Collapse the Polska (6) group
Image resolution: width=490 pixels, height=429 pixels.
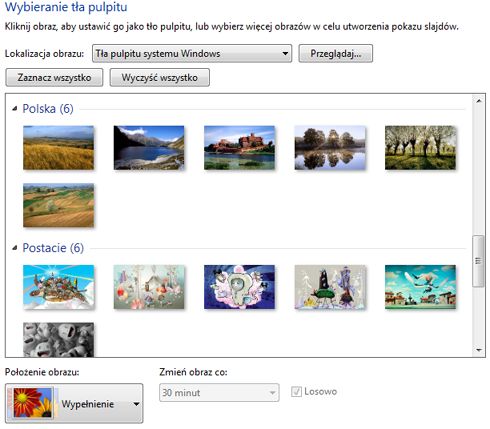tap(14, 109)
